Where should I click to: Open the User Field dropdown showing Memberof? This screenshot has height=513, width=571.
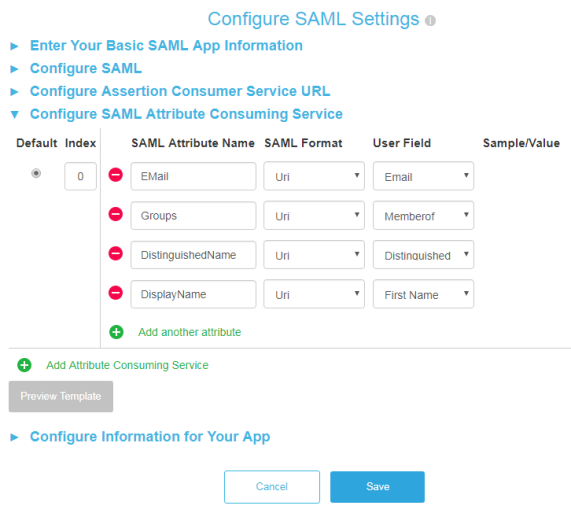pyautogui.click(x=423, y=216)
